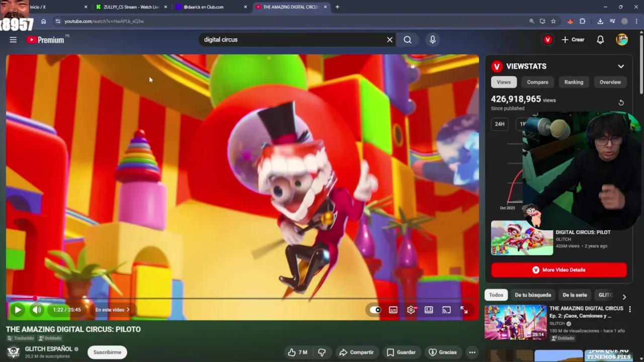The width and height of the screenshot is (644, 362).
Task: Open the account avatar menu
Action: pyautogui.click(x=622, y=40)
